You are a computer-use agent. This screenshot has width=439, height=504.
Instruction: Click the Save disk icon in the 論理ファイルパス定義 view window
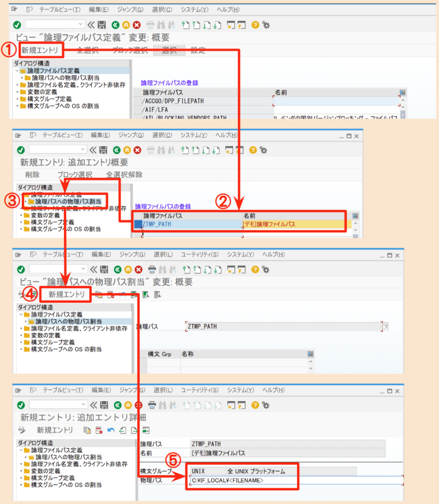click(x=101, y=25)
